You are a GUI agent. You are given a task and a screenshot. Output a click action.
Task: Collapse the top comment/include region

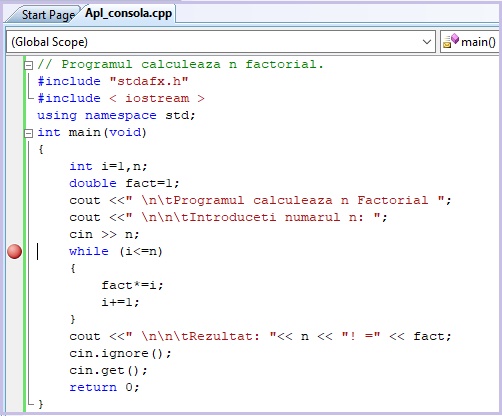pyautogui.click(x=29, y=65)
